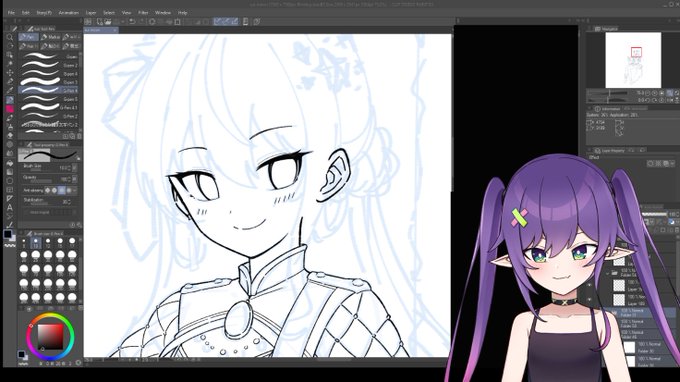Select the G-Pen 4.1 brush
680x382 pixels.
coord(49,107)
